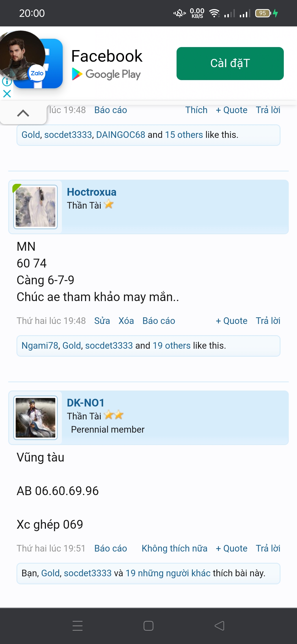Open DK-NO1 avatar thumbnail
297x644 pixels.
(35, 418)
